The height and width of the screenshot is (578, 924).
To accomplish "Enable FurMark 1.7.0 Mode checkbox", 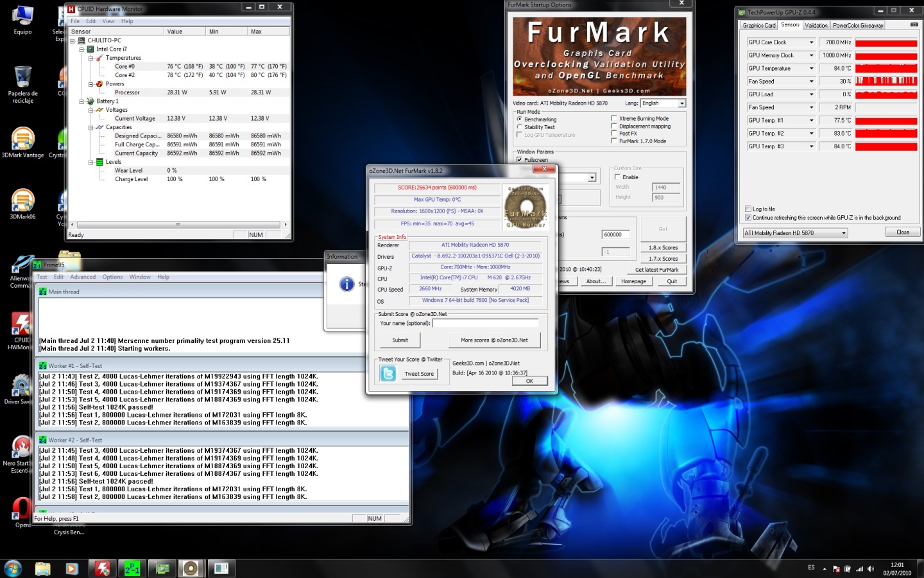I will (x=614, y=141).
